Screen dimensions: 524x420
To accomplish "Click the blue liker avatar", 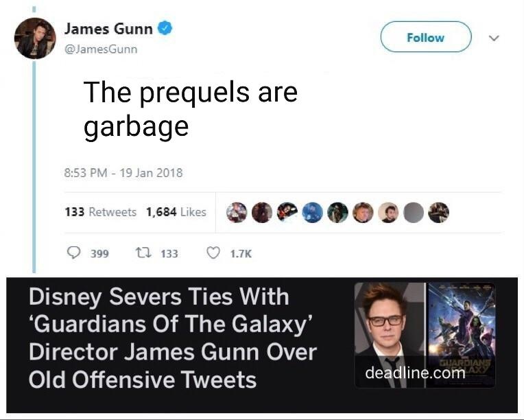I will (x=312, y=212).
